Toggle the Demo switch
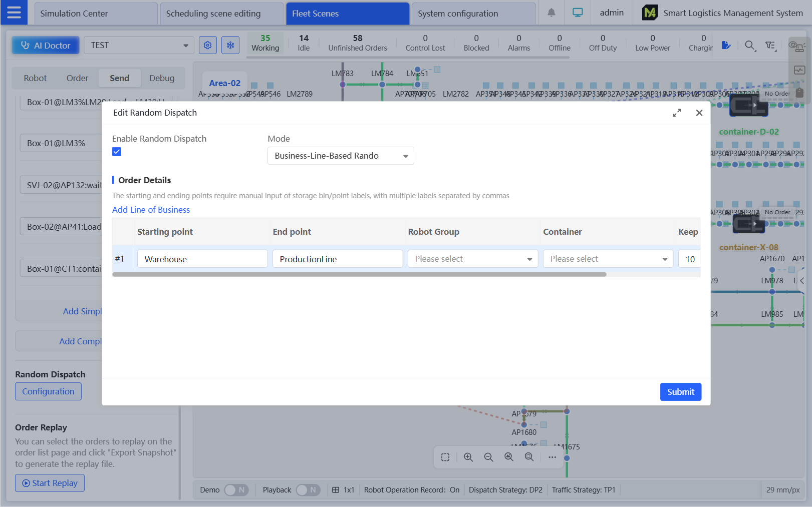The image size is (812, 507). [236, 490]
